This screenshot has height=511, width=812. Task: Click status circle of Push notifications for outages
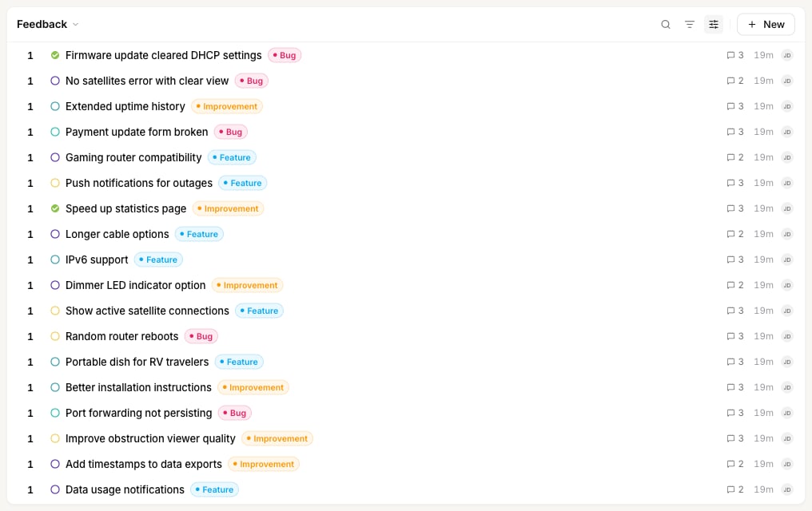(55, 183)
